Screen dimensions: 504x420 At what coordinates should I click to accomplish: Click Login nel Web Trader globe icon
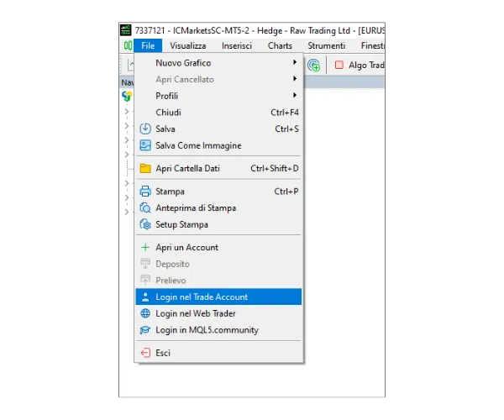(145, 313)
